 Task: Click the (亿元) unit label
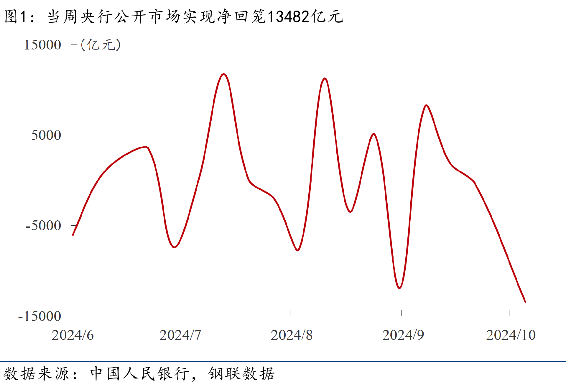click(x=101, y=45)
